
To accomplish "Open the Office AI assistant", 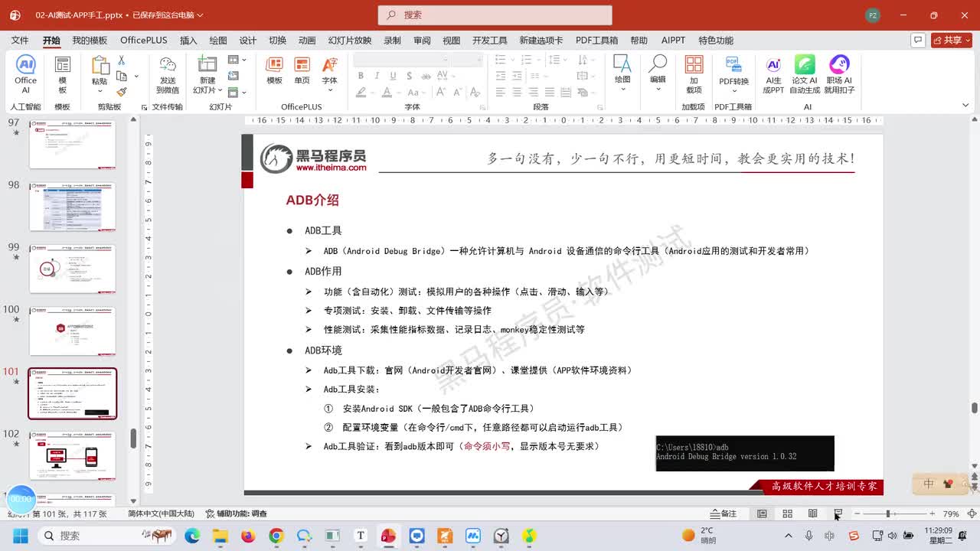I will pyautogui.click(x=25, y=75).
